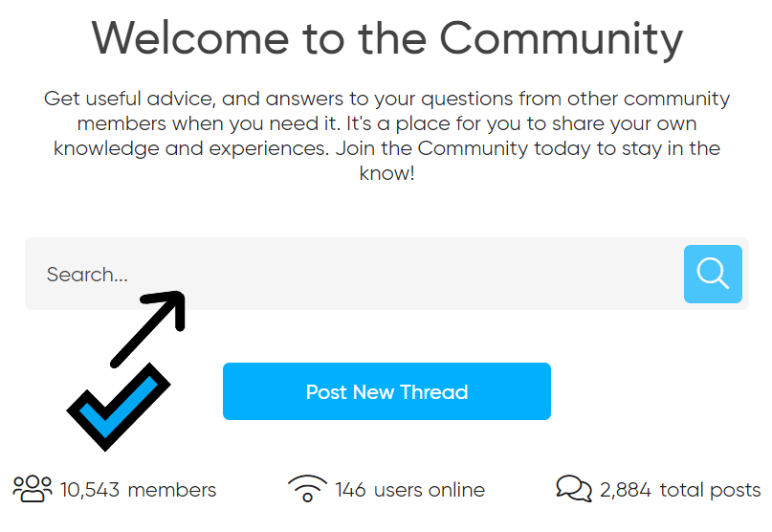The image size is (772, 532).
Task: Click the empty middle of the search bar
Action: coord(387,274)
